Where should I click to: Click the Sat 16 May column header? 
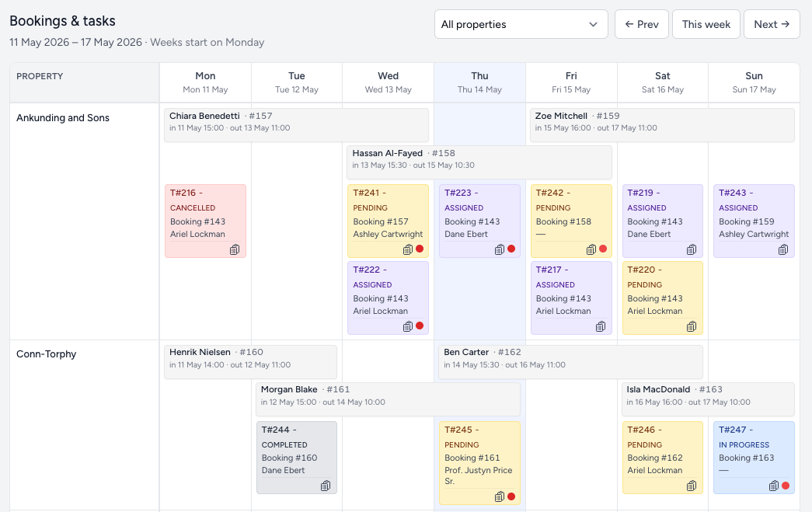click(662, 82)
